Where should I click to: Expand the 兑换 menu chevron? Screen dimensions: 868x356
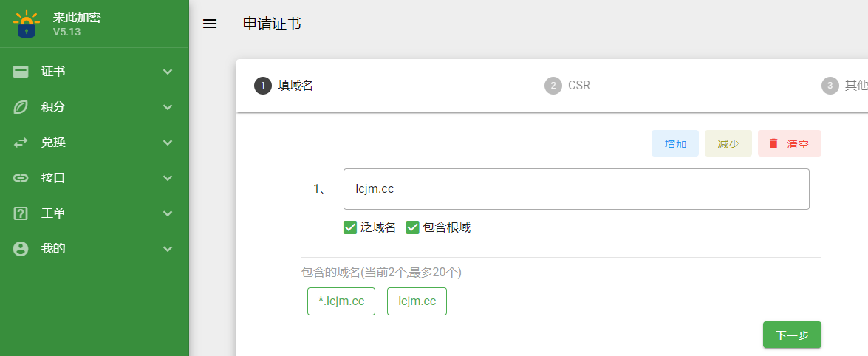(x=168, y=143)
